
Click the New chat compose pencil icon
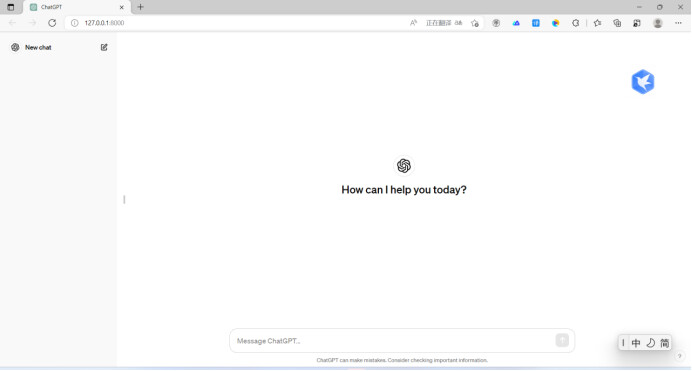(x=104, y=47)
